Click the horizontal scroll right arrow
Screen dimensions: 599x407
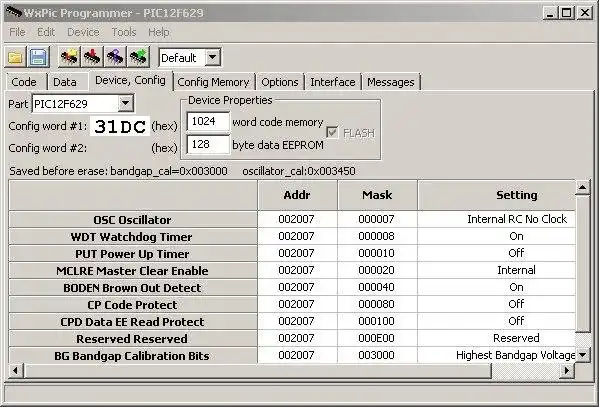pyautogui.click(x=567, y=370)
